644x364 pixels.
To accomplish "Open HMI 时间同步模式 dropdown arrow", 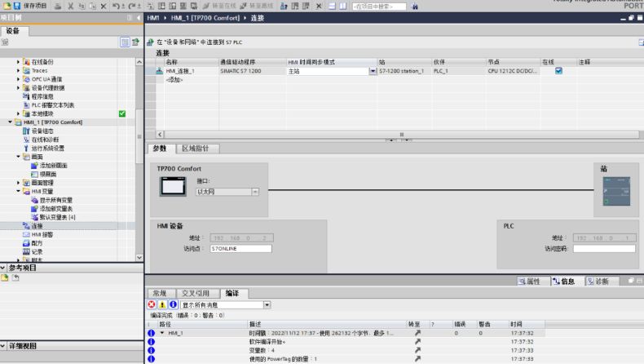I will tap(373, 71).
